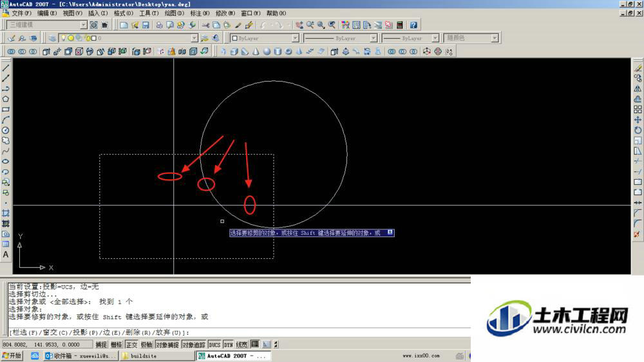Click the cloud icon in the taskbar quick launch
The height and width of the screenshot is (362, 644).
click(35, 356)
